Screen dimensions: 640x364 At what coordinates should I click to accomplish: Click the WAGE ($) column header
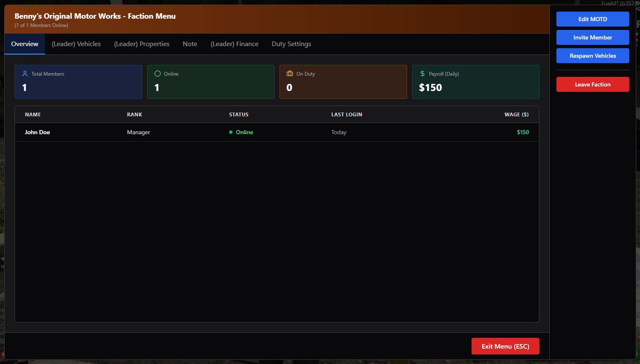pyautogui.click(x=516, y=115)
